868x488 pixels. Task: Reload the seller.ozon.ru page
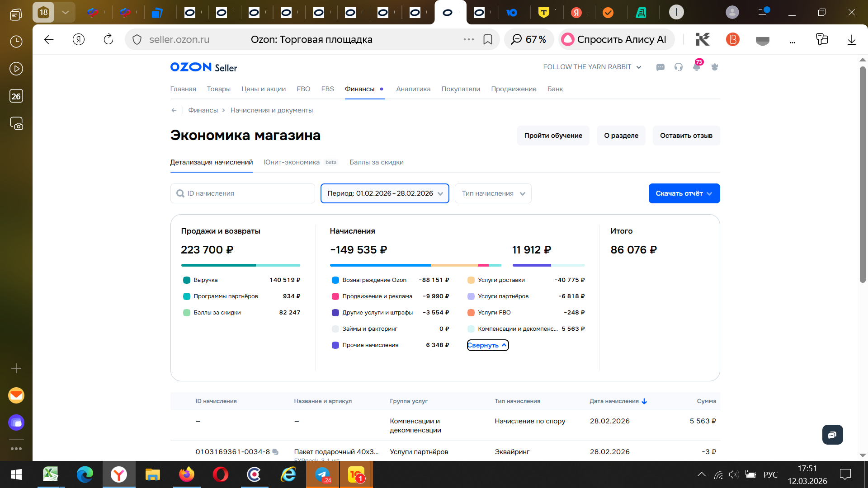(x=108, y=40)
